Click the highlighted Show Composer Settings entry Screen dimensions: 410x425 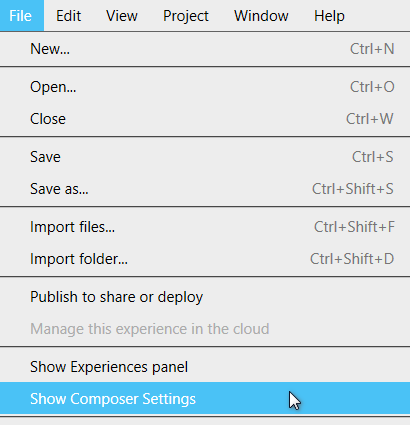205,398
